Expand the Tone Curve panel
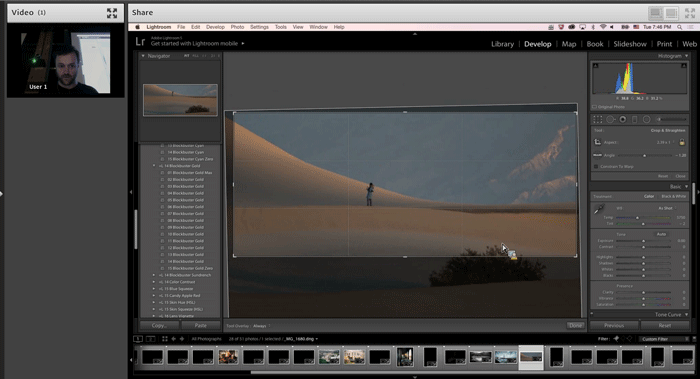Image resolution: width=700 pixels, height=379 pixels. click(x=686, y=314)
